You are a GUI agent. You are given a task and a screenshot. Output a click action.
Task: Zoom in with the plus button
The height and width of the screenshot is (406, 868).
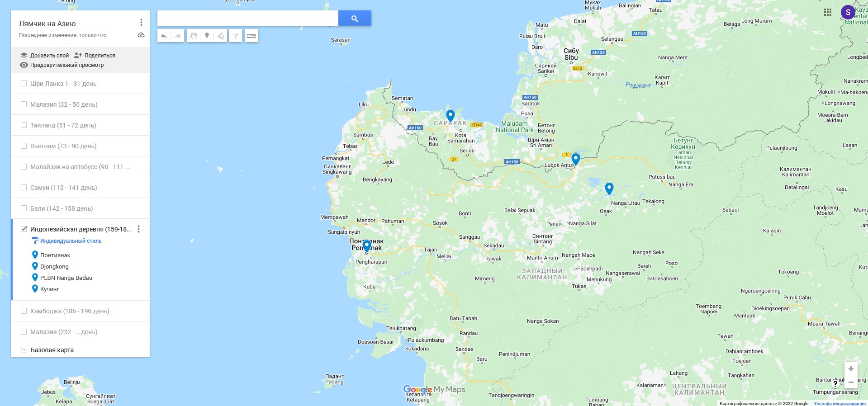coord(850,368)
